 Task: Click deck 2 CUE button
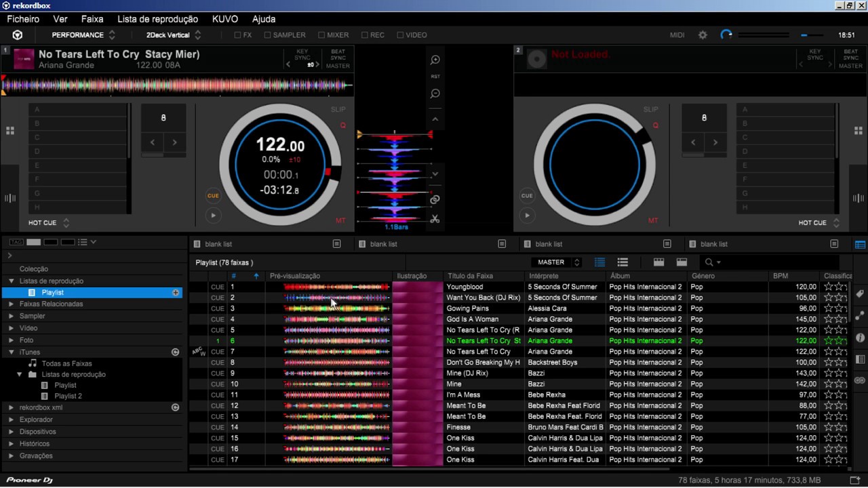click(527, 196)
